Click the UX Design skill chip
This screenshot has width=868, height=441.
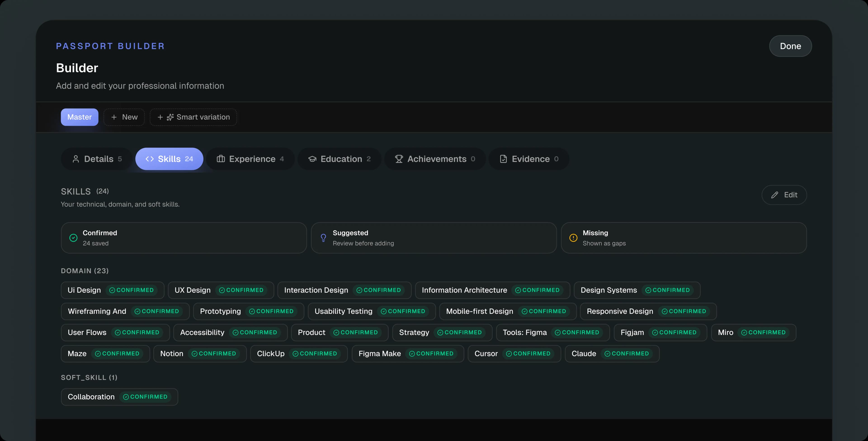point(221,290)
